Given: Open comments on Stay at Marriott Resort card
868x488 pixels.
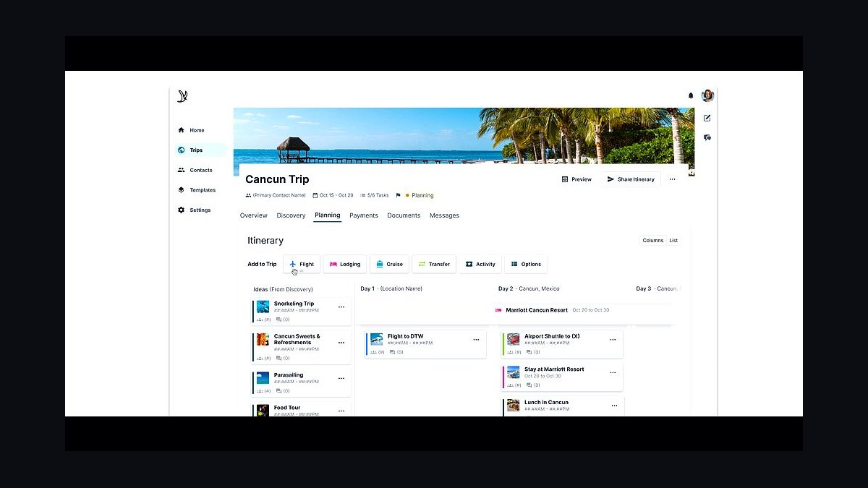Looking at the screenshot, I should 533,385.
